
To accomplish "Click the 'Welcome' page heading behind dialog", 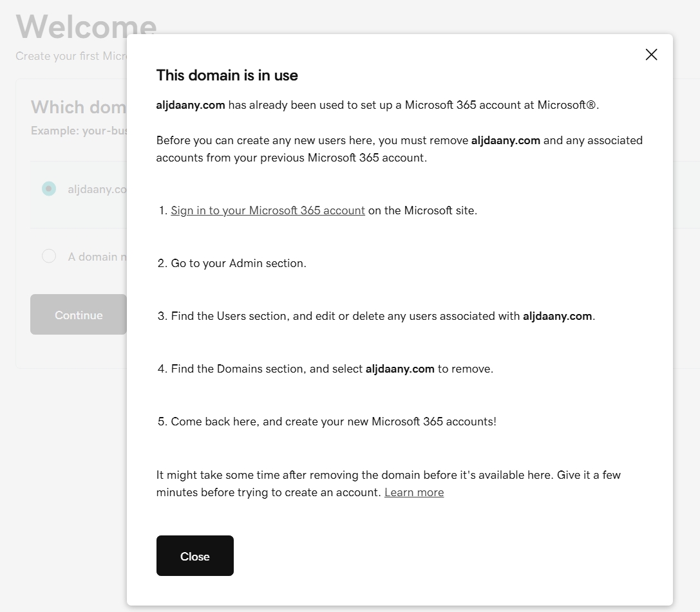I will [86, 26].
